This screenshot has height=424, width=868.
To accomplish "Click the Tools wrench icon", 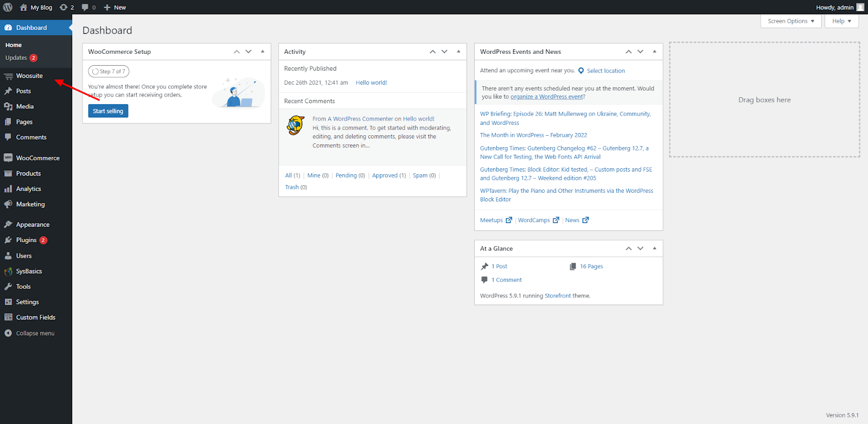I will pyautogui.click(x=8, y=287).
